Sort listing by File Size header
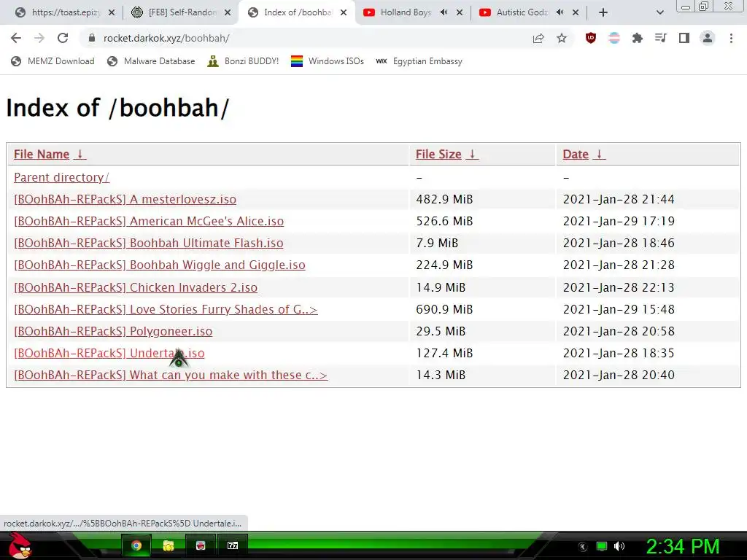 438,155
